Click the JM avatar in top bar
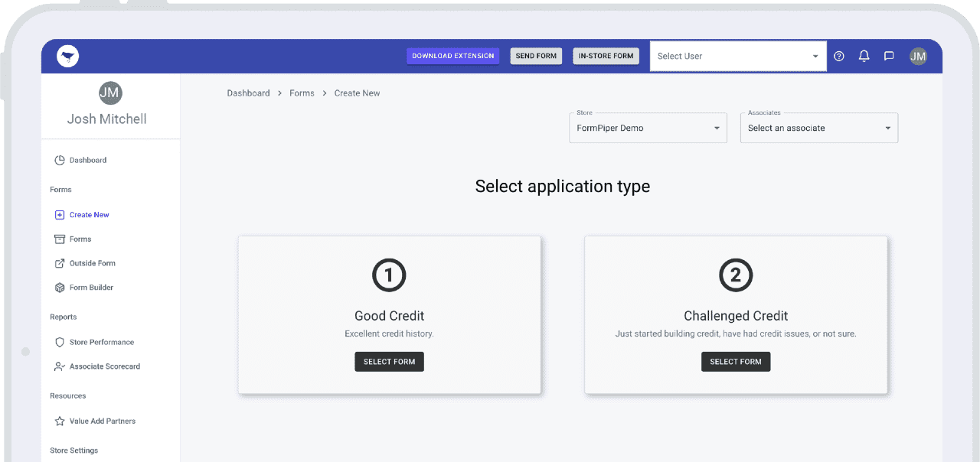The image size is (980, 462). (x=918, y=56)
